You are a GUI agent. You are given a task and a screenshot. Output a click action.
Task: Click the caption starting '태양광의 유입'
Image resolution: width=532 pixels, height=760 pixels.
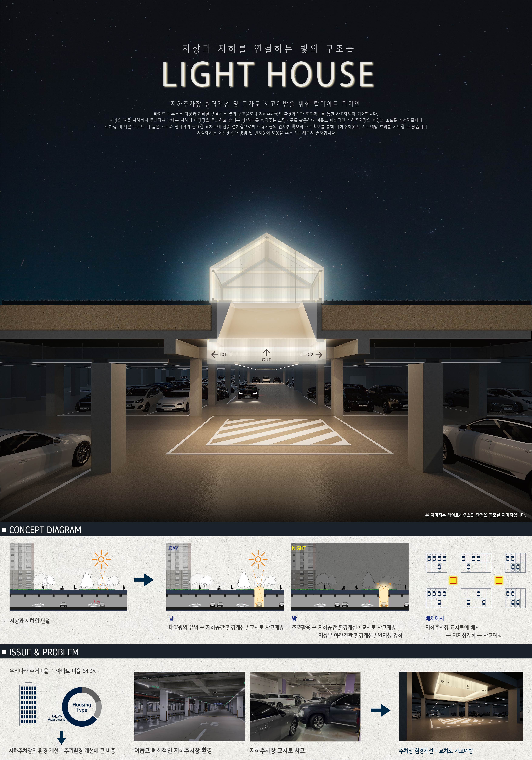(226, 627)
